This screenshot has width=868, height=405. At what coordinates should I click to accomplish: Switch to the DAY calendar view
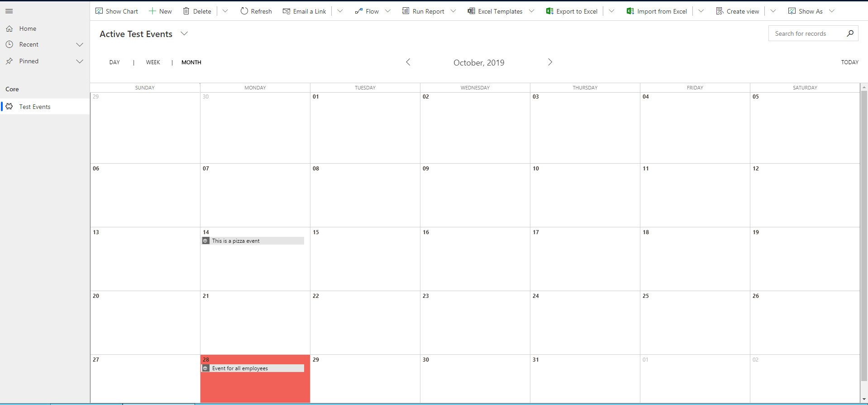[x=114, y=62]
